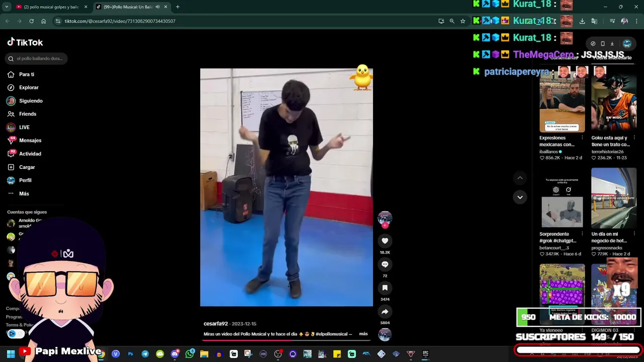Open the TikTok home logo
Screen dimensions: 644x362
coord(25,42)
